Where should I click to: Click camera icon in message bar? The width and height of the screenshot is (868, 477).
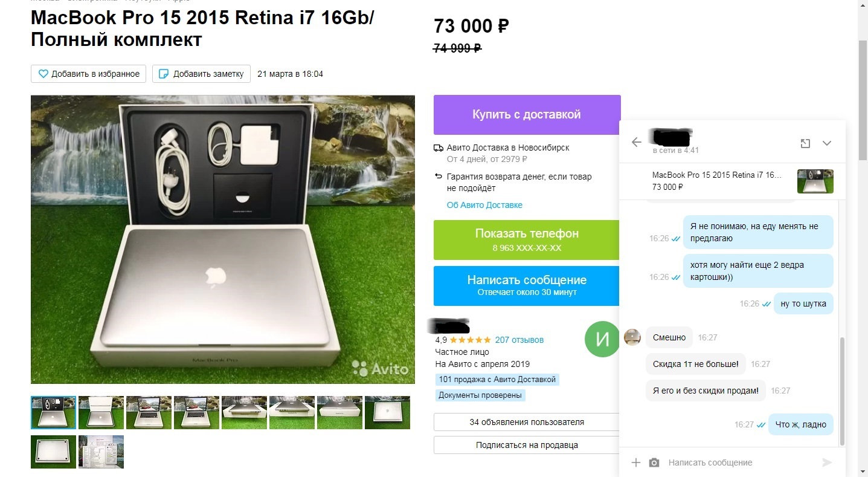(x=654, y=462)
